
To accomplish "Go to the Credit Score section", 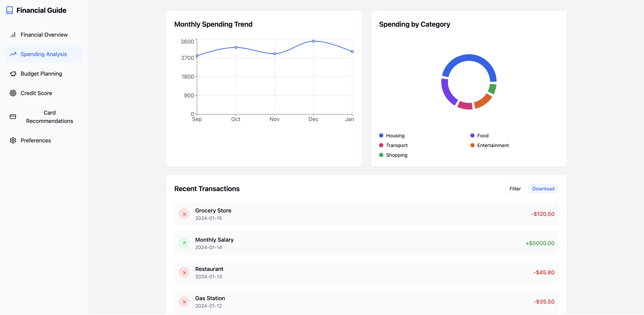I will coord(36,93).
